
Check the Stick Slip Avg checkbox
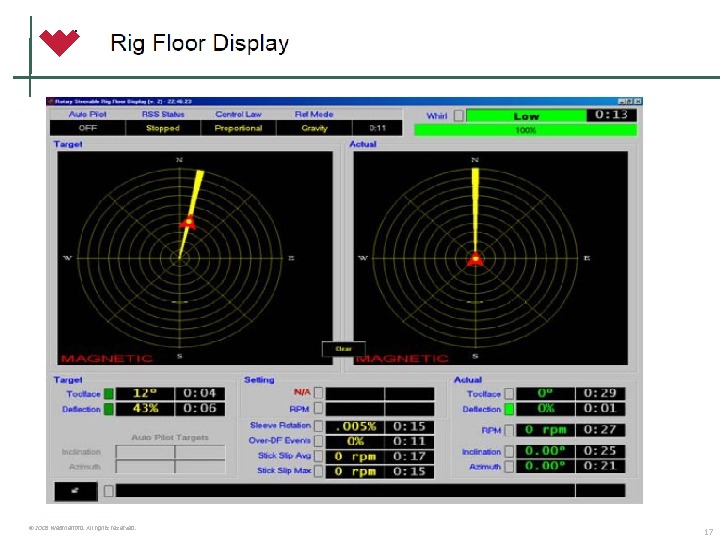(318, 456)
